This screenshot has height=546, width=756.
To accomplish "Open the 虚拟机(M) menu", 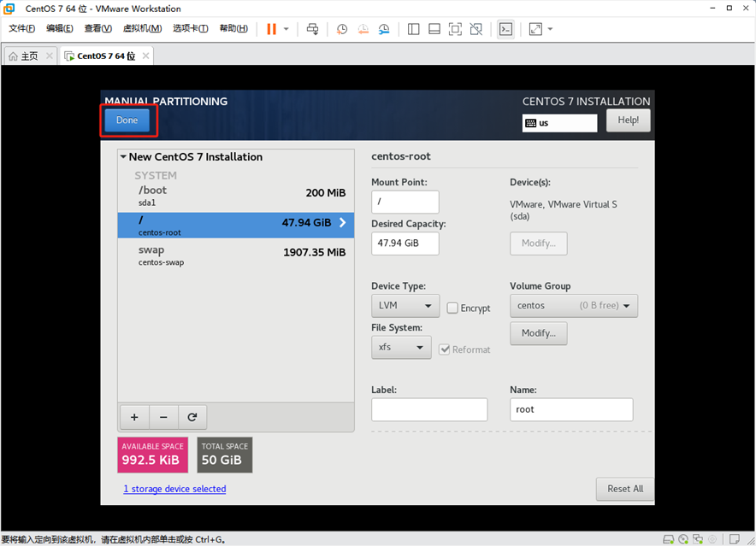I will 142,28.
